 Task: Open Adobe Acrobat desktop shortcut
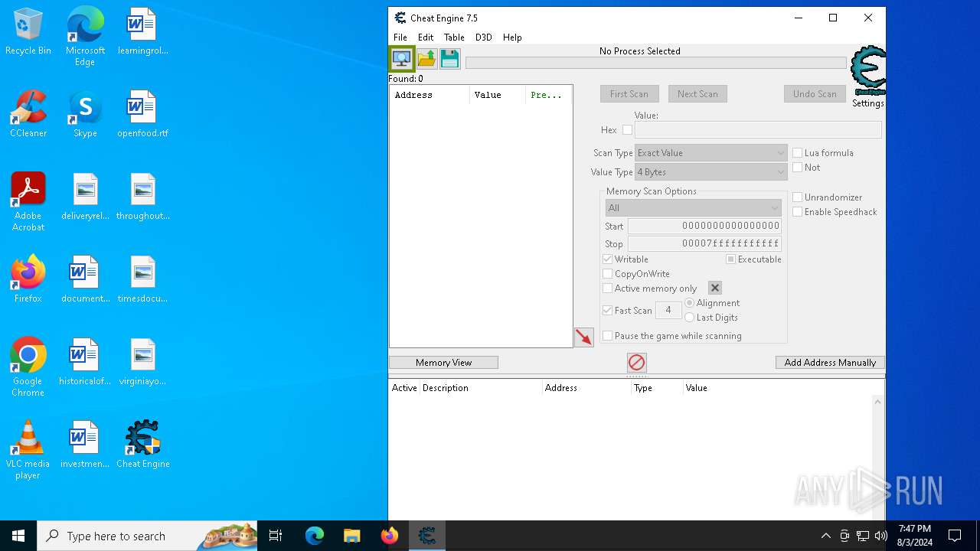click(x=28, y=202)
